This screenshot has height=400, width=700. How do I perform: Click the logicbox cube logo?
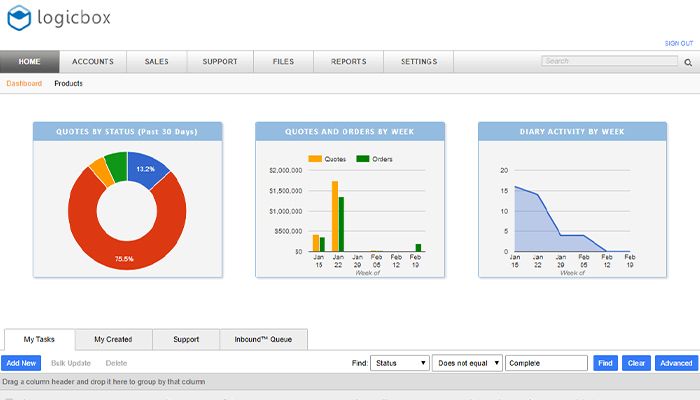19,19
